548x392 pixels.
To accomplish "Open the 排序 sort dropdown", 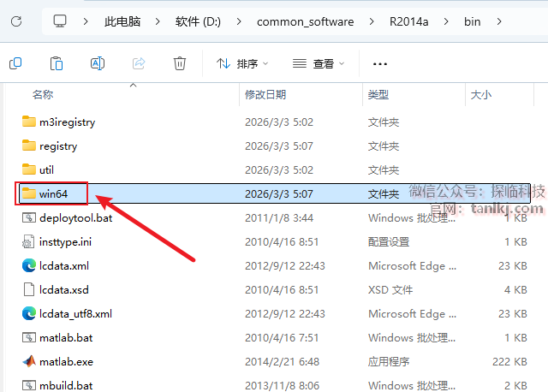I will (242, 63).
